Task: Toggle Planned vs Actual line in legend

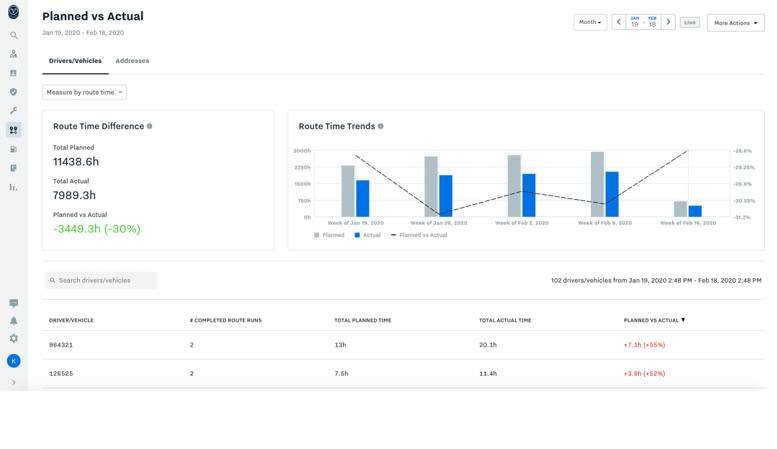Action: (x=419, y=235)
